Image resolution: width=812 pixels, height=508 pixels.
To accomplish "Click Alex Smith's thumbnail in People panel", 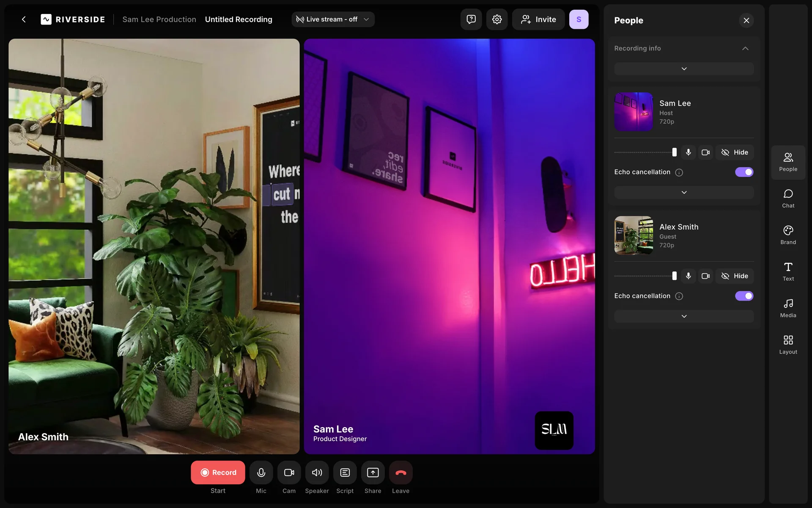I will 633,235.
